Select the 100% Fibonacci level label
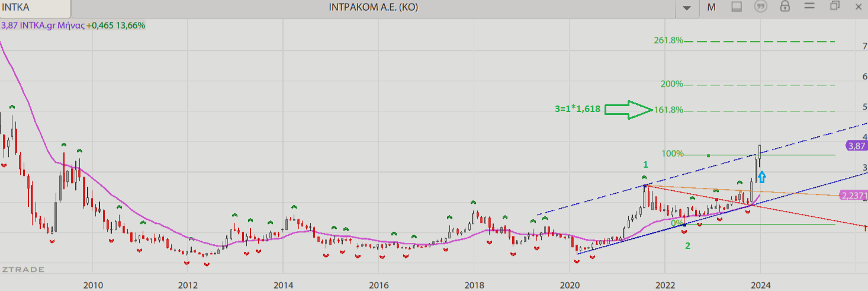This screenshot has height=291, width=868. click(673, 154)
